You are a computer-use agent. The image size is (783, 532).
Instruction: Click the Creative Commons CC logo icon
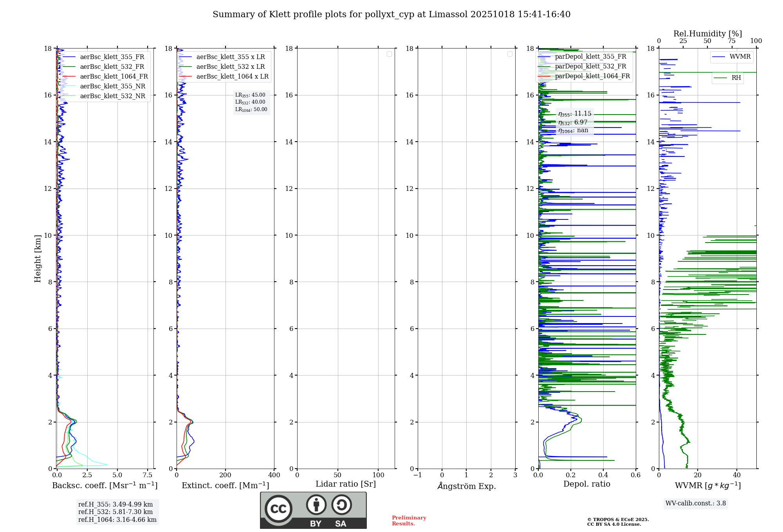pyautogui.click(x=278, y=509)
